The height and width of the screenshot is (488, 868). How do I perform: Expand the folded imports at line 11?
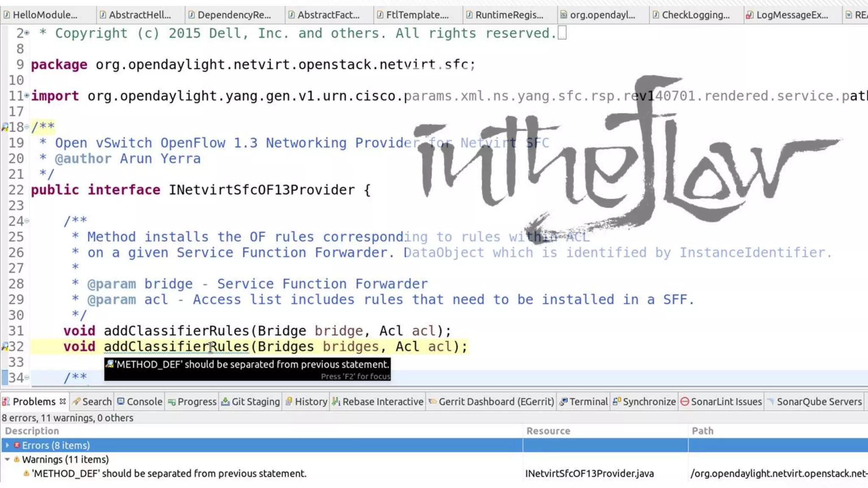27,96
